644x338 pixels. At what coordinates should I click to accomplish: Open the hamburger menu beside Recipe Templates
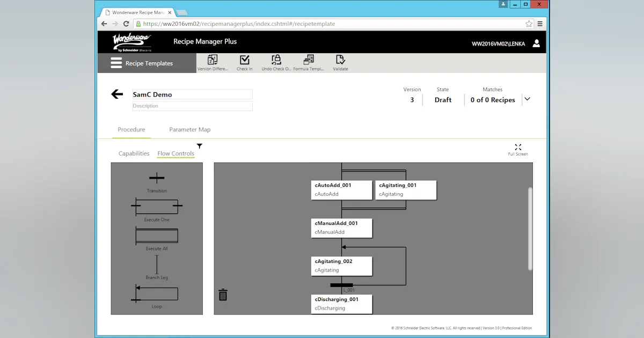coord(116,63)
